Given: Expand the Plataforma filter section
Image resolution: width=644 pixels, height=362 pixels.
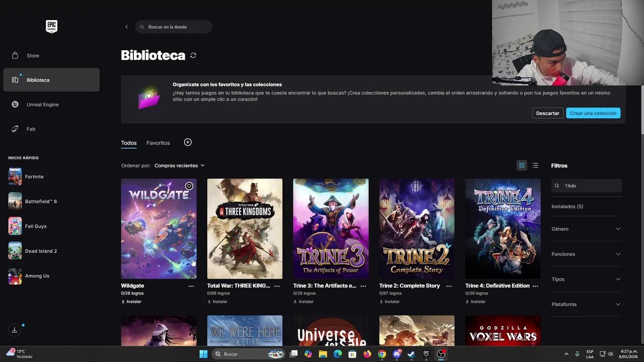Looking at the screenshot, I should (x=586, y=304).
